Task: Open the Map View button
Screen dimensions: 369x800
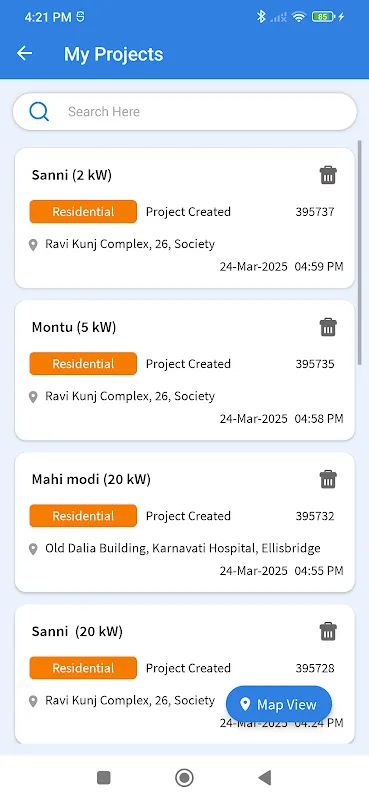Action: 279,705
